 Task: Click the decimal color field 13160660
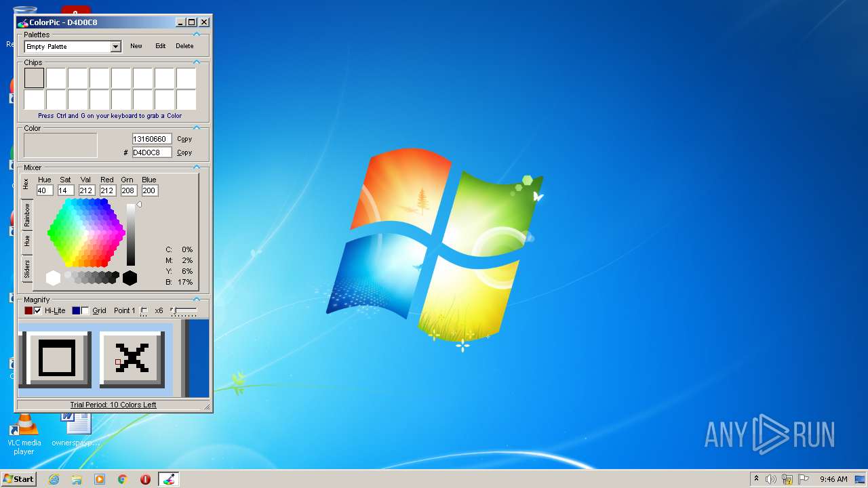pos(151,139)
